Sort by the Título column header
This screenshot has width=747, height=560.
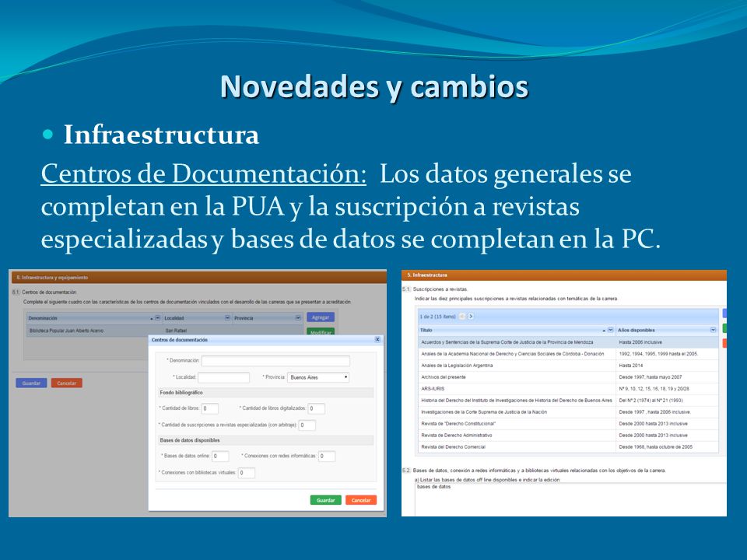[x=517, y=330]
